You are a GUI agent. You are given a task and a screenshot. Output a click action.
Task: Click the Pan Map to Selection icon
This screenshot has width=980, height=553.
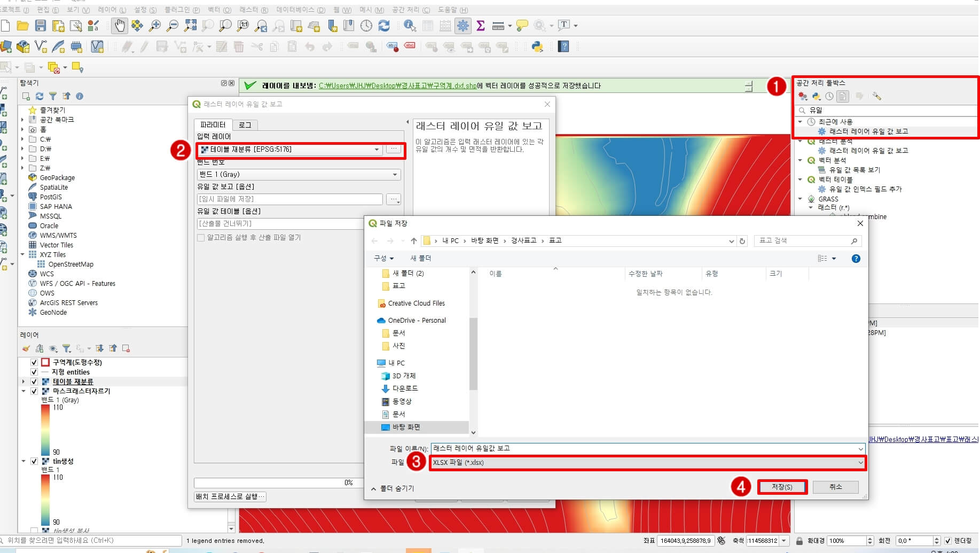click(x=137, y=26)
